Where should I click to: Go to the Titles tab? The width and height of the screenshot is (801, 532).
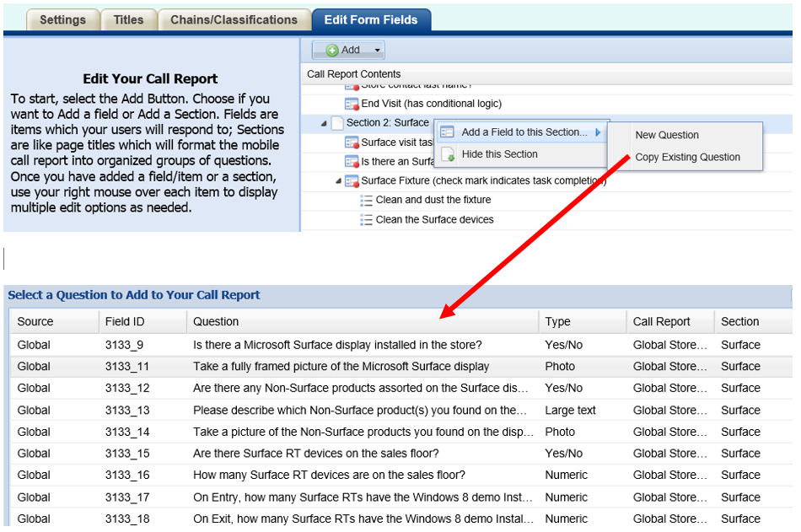(128, 20)
